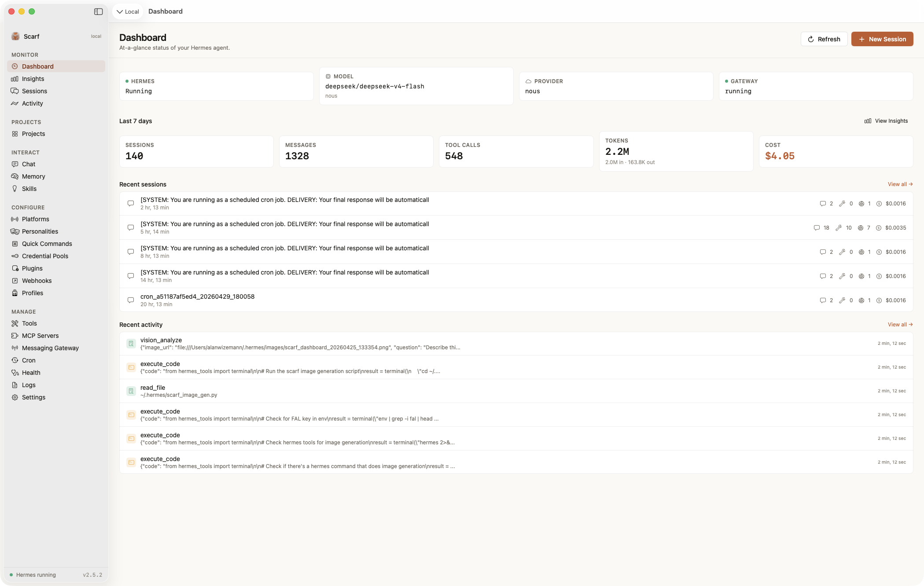Click the Dashboard breadcrumb title
924x586 pixels.
pyautogui.click(x=166, y=11)
